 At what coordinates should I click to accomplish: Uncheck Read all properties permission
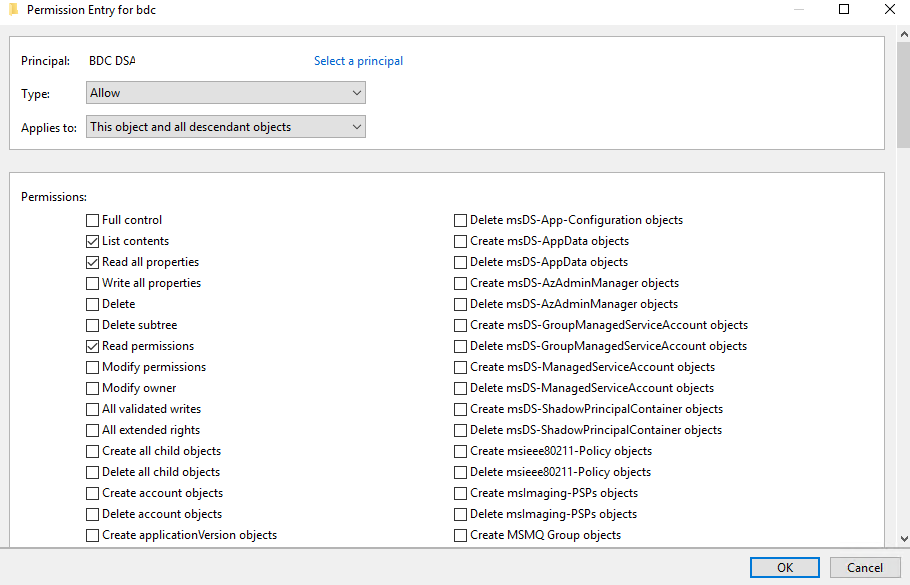point(93,262)
